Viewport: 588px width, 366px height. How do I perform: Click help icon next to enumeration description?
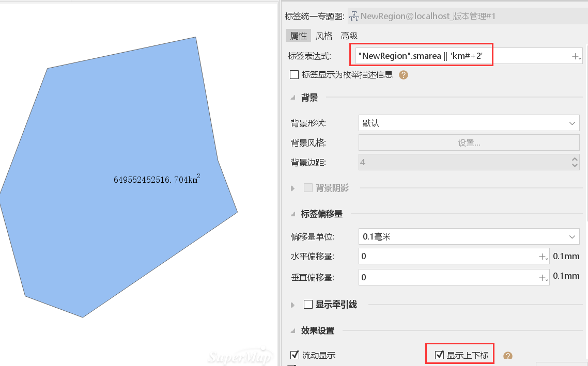pyautogui.click(x=404, y=75)
